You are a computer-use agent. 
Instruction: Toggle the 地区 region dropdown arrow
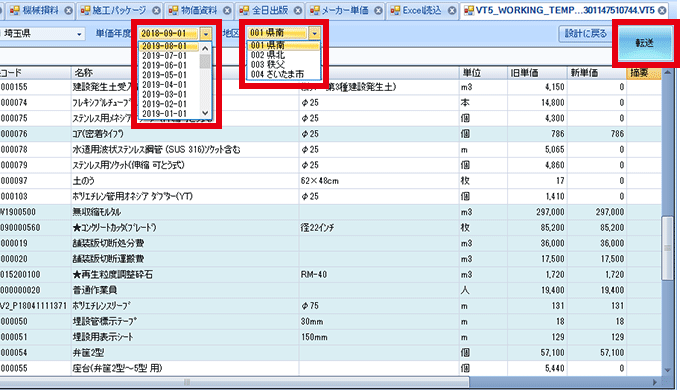click(315, 33)
